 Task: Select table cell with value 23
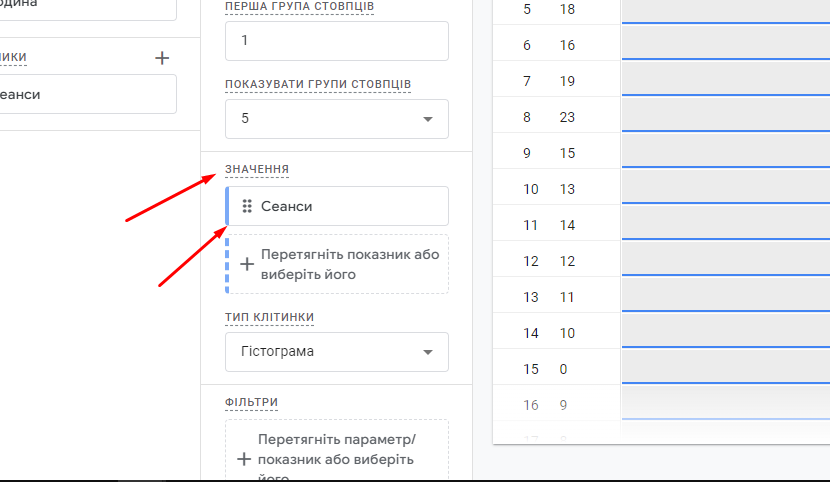[x=567, y=117]
